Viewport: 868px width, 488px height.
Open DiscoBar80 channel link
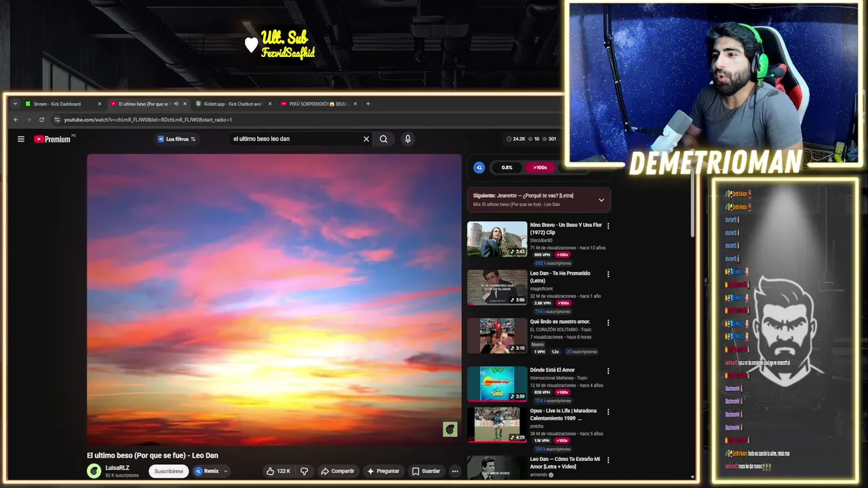click(541, 240)
